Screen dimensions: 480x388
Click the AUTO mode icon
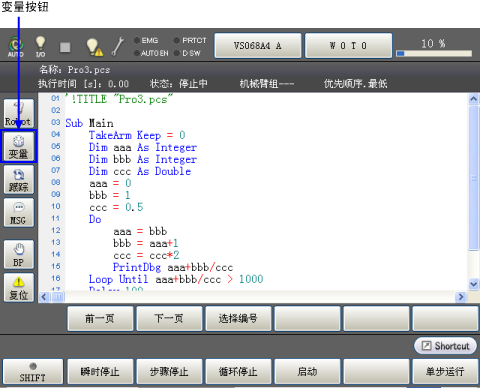[16, 46]
